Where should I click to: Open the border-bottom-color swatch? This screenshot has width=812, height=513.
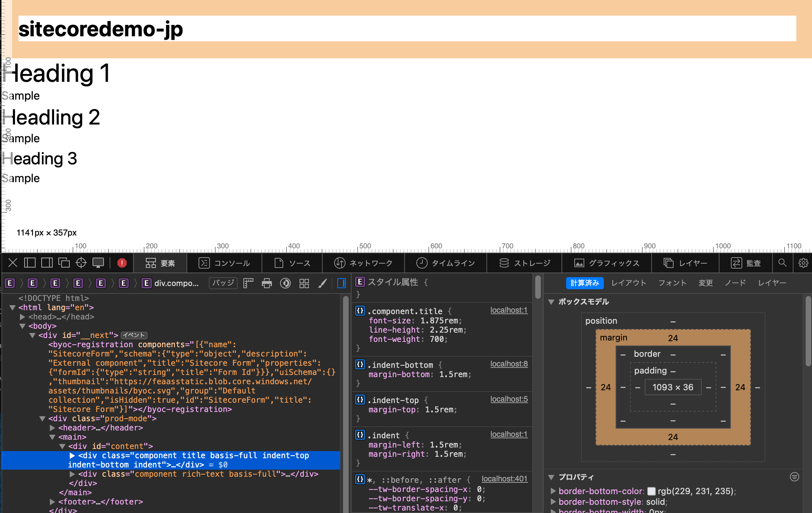pyautogui.click(x=651, y=491)
